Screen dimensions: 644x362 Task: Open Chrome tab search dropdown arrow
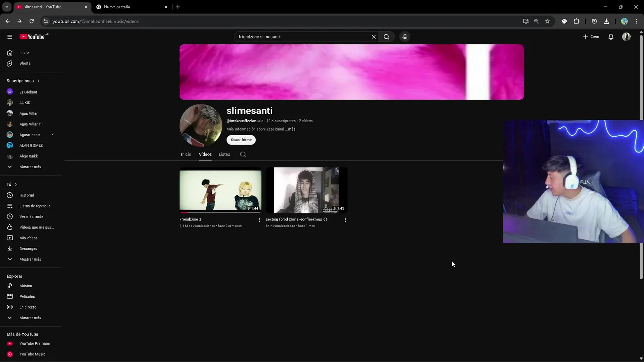(7, 7)
